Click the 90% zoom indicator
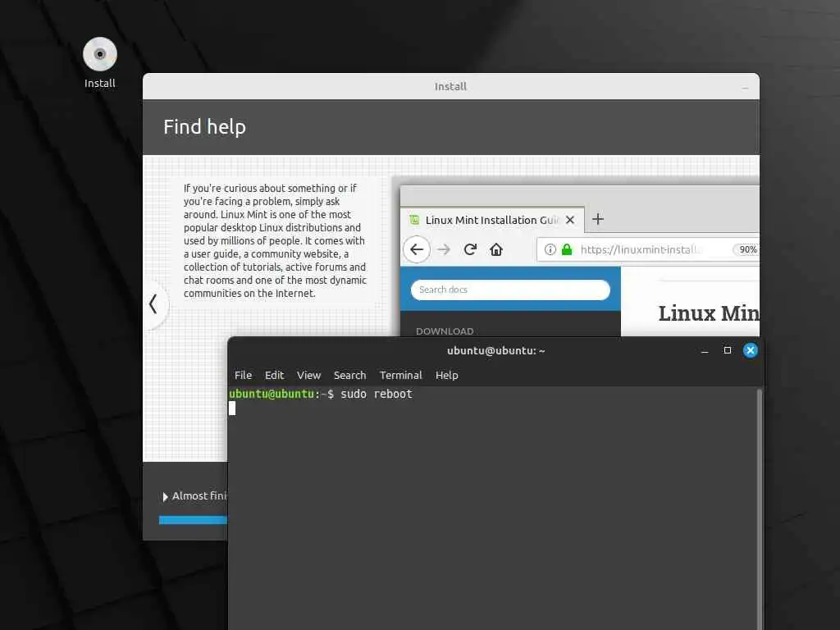This screenshot has width=840, height=630. (x=746, y=249)
